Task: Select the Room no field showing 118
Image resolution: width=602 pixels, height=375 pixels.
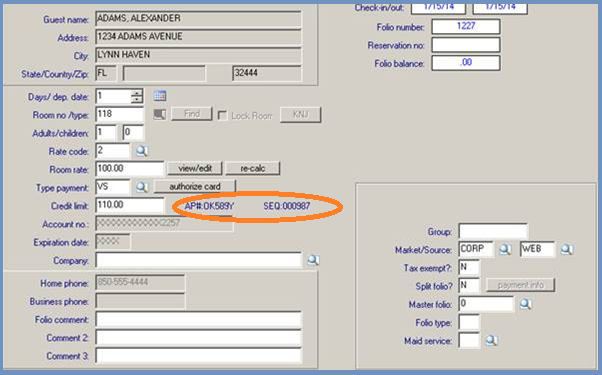Action: pyautogui.click(x=119, y=114)
